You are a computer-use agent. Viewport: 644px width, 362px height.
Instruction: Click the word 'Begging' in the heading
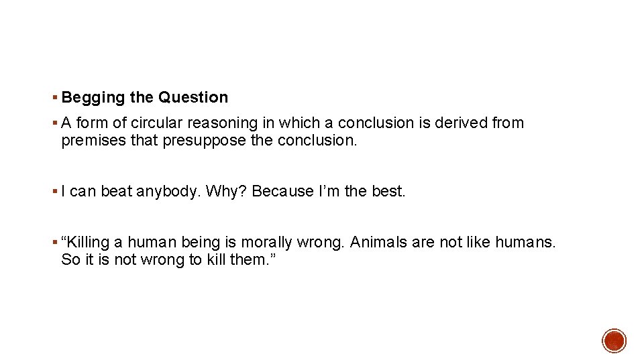pyautogui.click(x=93, y=99)
